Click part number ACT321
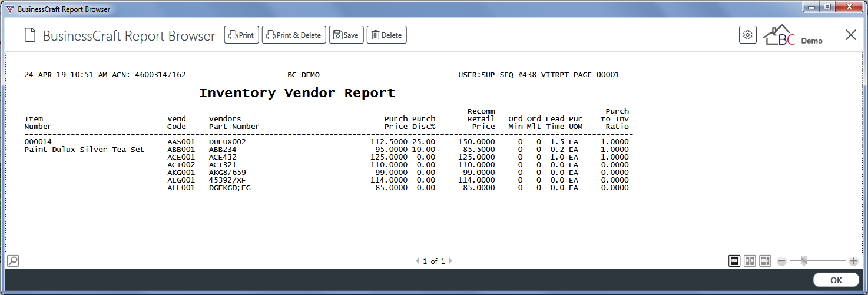The image size is (868, 295). 223,165
